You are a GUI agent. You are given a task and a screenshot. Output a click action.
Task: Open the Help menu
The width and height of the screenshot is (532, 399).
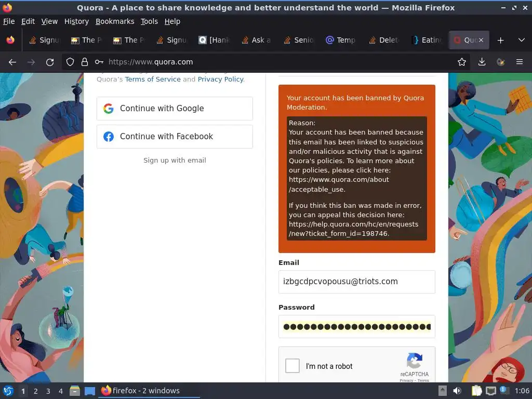(x=172, y=21)
